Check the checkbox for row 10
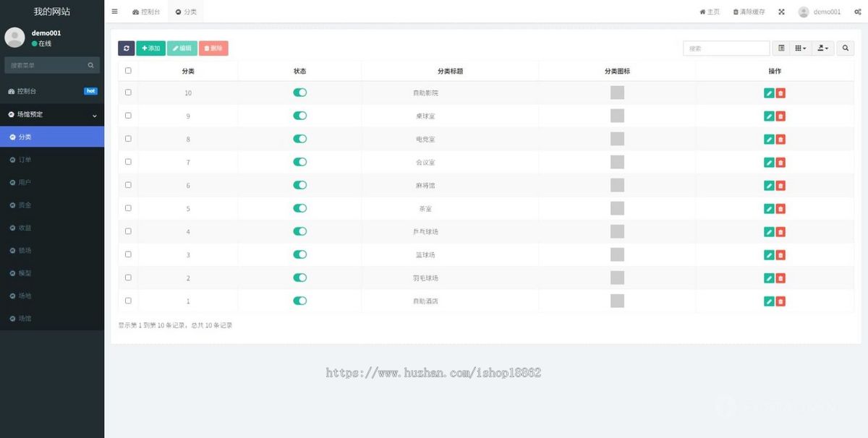The image size is (868, 438). (128, 93)
